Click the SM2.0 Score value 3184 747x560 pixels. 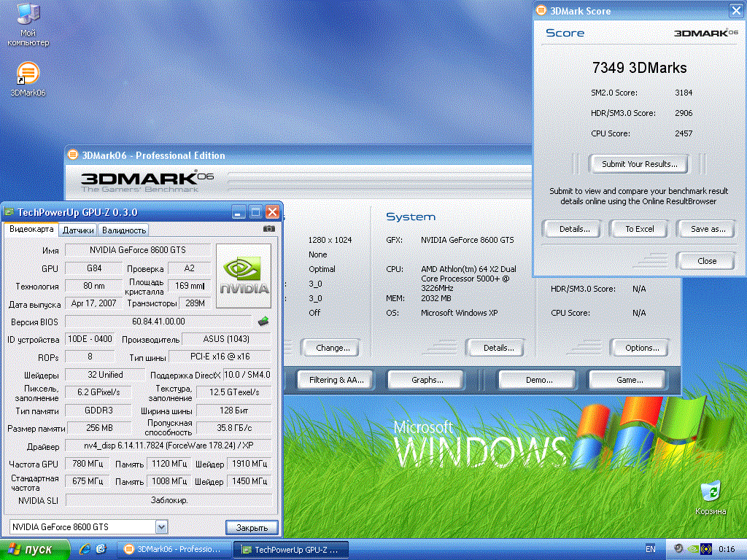(683, 93)
